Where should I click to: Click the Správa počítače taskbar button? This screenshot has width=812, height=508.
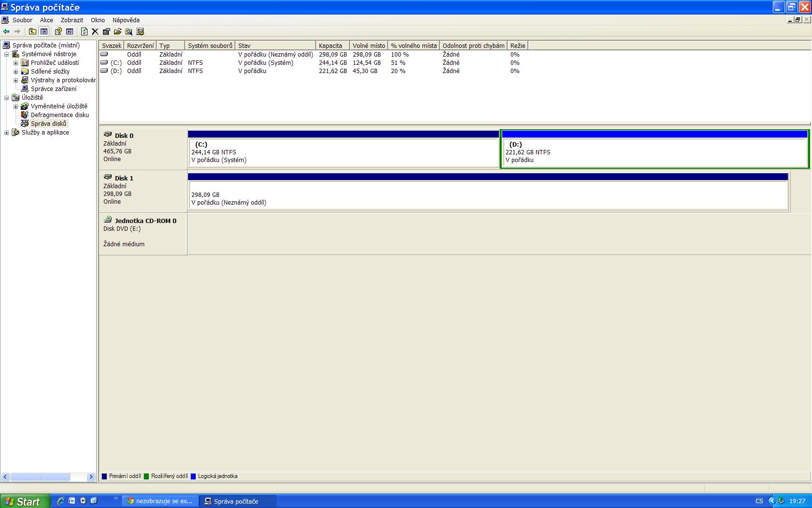[238, 501]
